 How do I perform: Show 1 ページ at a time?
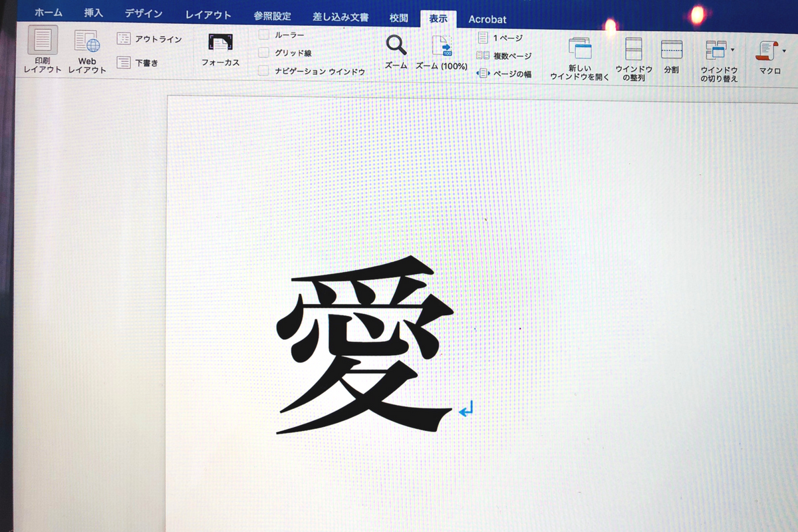(500, 38)
